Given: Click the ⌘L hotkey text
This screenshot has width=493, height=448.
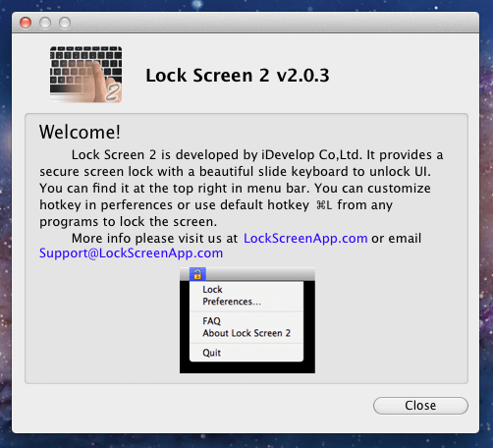Looking at the screenshot, I should coord(324,205).
